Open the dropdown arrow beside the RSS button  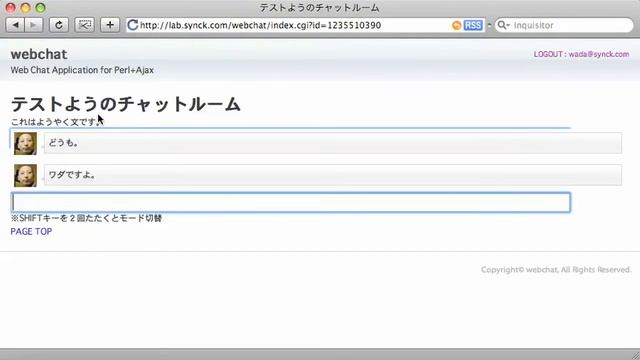(x=489, y=25)
